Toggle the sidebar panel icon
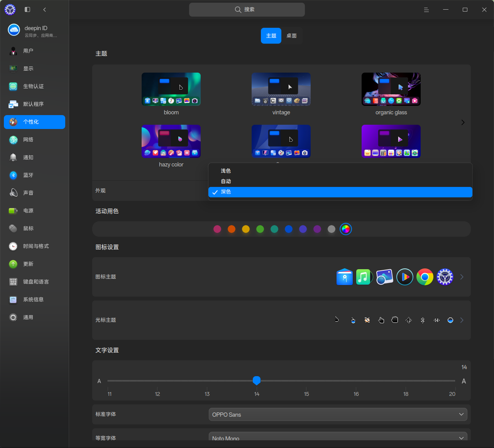Image resolution: width=494 pixels, height=448 pixels. [x=27, y=10]
